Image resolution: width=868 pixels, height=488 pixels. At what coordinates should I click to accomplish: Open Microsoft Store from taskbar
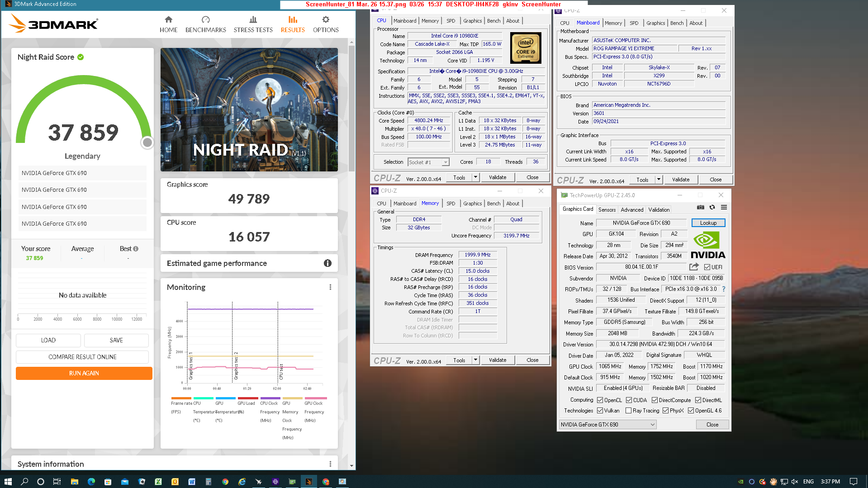coord(108,481)
